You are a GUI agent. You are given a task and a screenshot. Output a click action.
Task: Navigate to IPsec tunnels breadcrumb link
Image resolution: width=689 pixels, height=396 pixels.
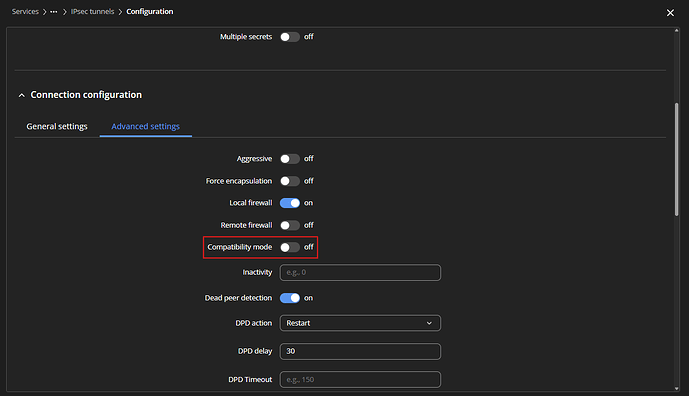click(92, 11)
